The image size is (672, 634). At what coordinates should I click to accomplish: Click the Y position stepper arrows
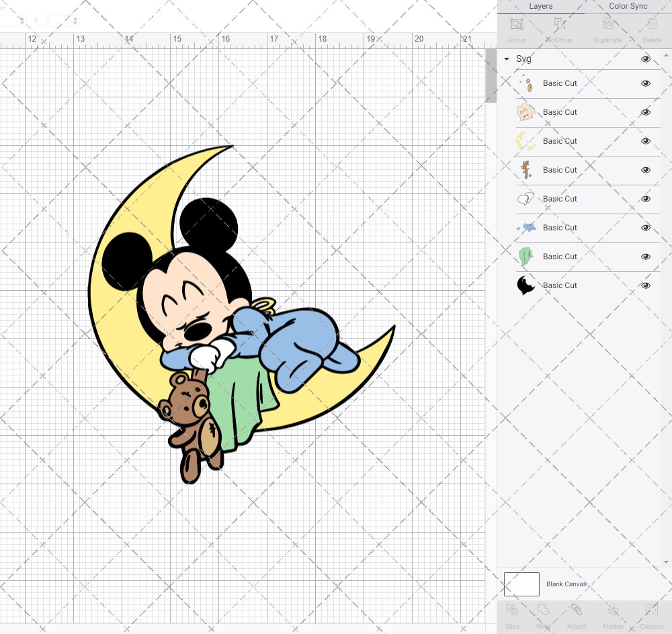click(75, 21)
